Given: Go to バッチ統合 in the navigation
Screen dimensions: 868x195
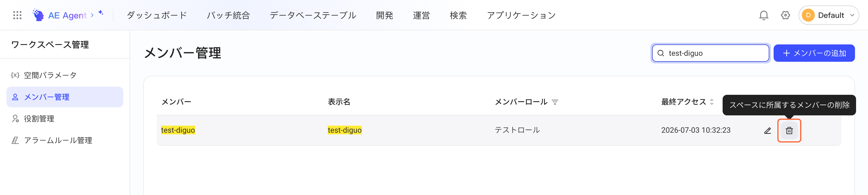Looking at the screenshot, I should [x=228, y=15].
